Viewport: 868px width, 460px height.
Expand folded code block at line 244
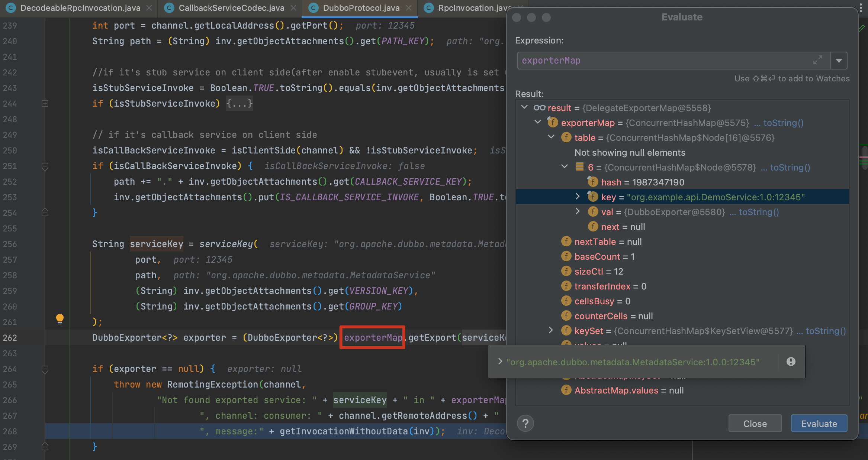point(45,104)
